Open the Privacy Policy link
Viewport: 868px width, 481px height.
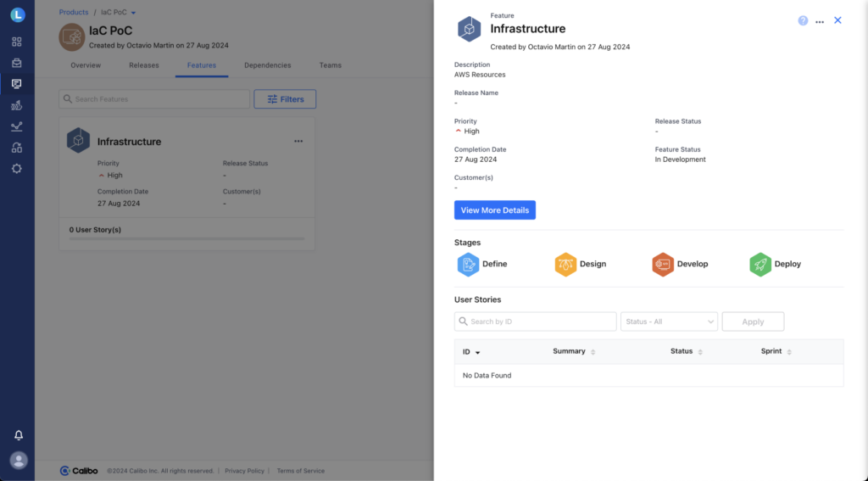pos(244,471)
